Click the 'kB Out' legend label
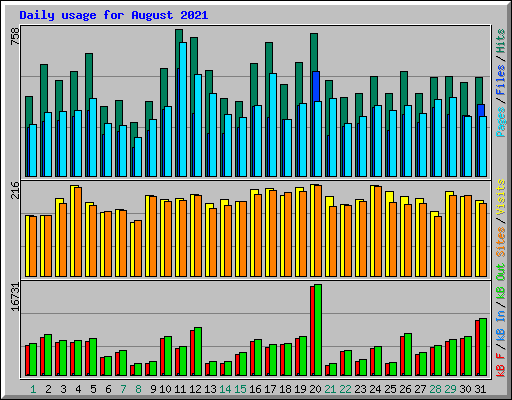 click(501, 282)
